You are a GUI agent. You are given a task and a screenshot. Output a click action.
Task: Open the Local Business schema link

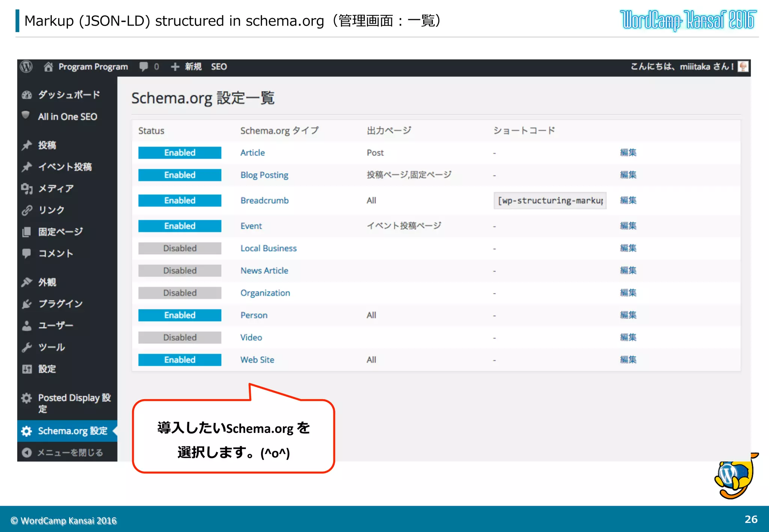coord(268,248)
